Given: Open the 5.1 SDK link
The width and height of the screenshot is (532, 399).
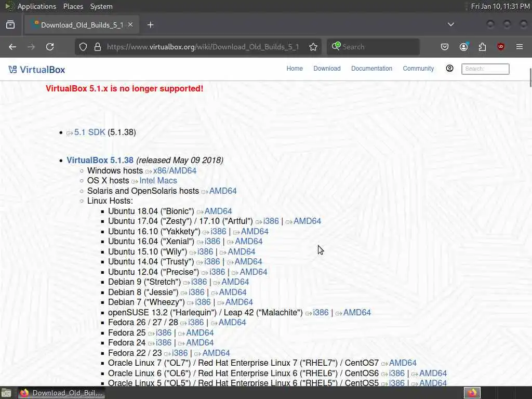Looking at the screenshot, I should (x=89, y=132).
